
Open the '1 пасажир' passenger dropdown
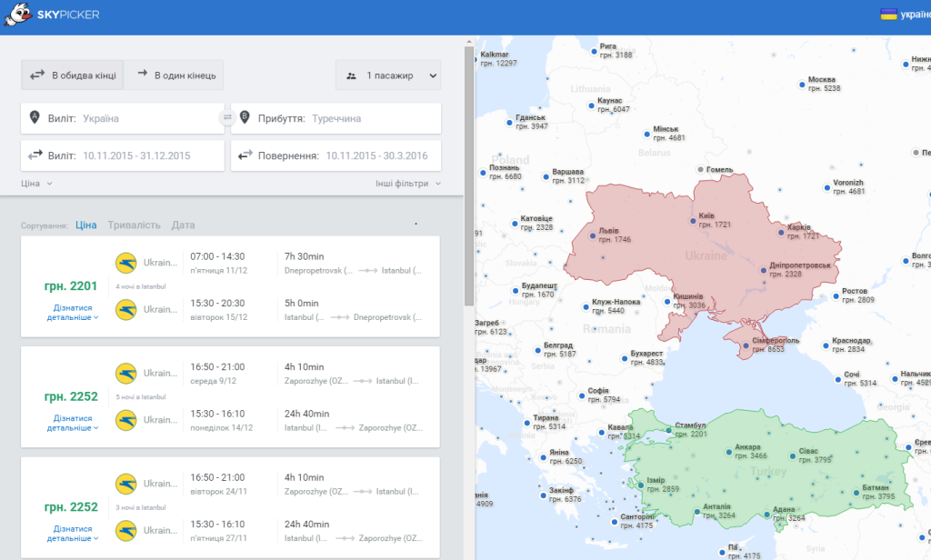[x=388, y=75]
